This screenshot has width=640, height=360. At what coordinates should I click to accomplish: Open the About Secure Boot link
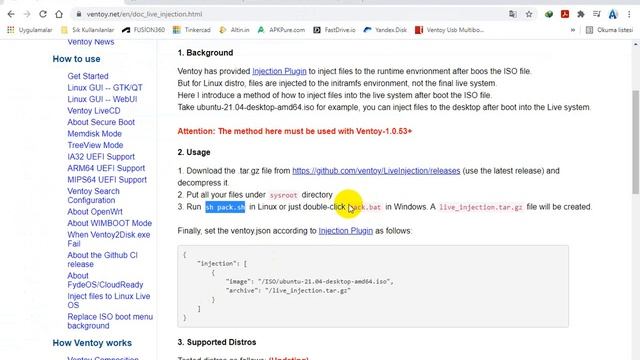(x=101, y=122)
